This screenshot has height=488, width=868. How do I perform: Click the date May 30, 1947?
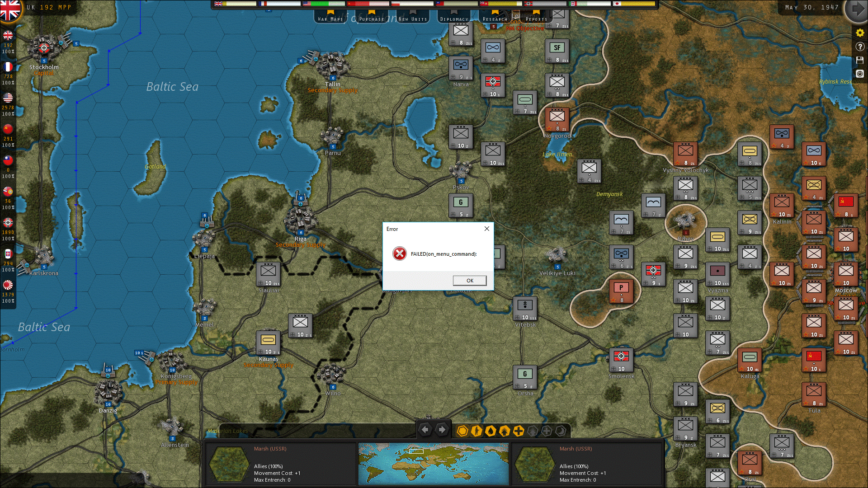click(812, 7)
